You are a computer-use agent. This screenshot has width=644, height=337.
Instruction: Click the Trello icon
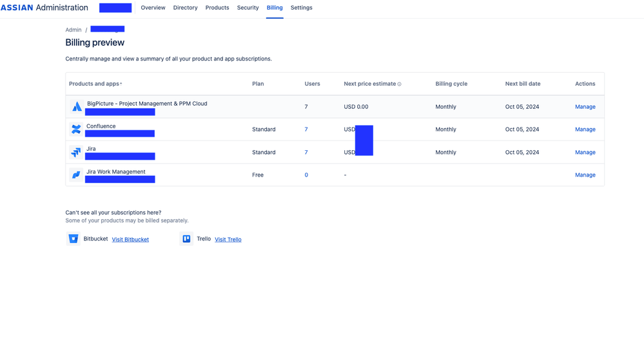186,239
